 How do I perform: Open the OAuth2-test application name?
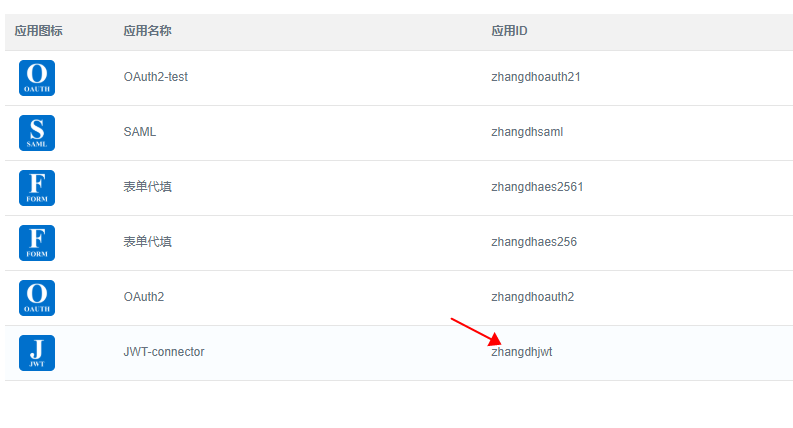pos(155,78)
